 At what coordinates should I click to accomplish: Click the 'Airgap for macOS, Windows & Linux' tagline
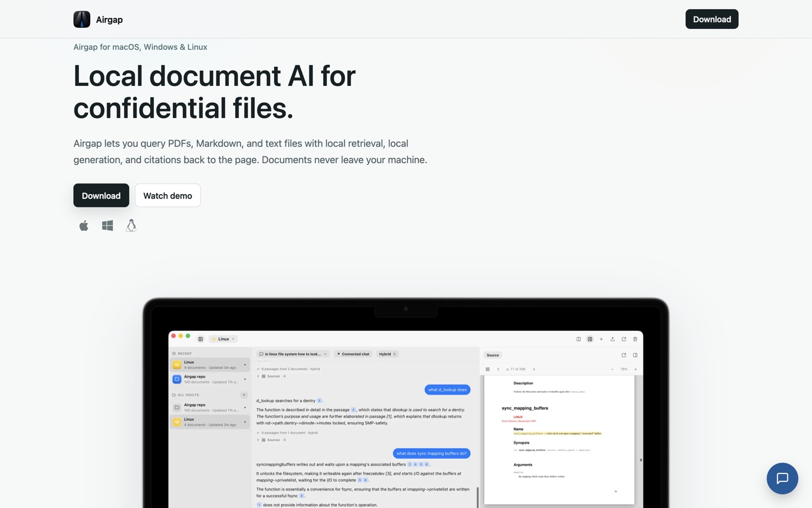coord(140,47)
